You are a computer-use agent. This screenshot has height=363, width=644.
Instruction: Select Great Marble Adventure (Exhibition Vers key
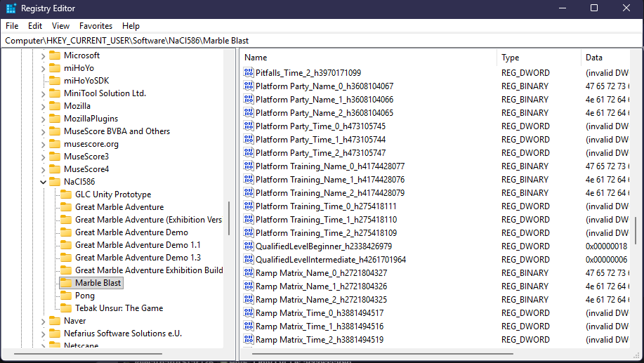tap(148, 220)
